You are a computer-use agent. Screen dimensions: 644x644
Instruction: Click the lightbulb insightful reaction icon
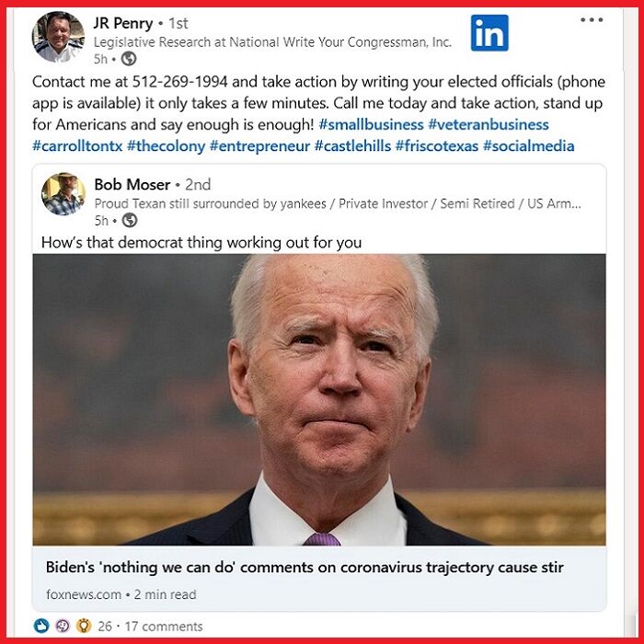tap(84, 626)
